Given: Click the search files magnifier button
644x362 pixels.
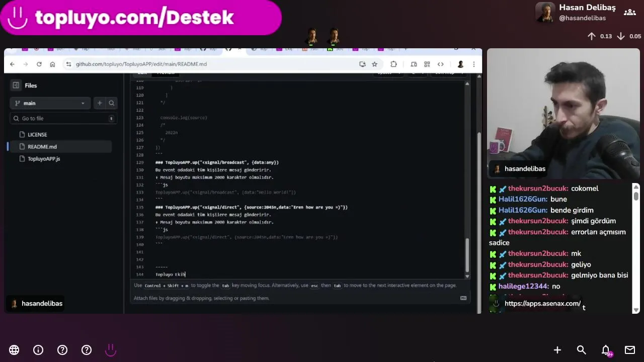Looking at the screenshot, I should 112,103.
